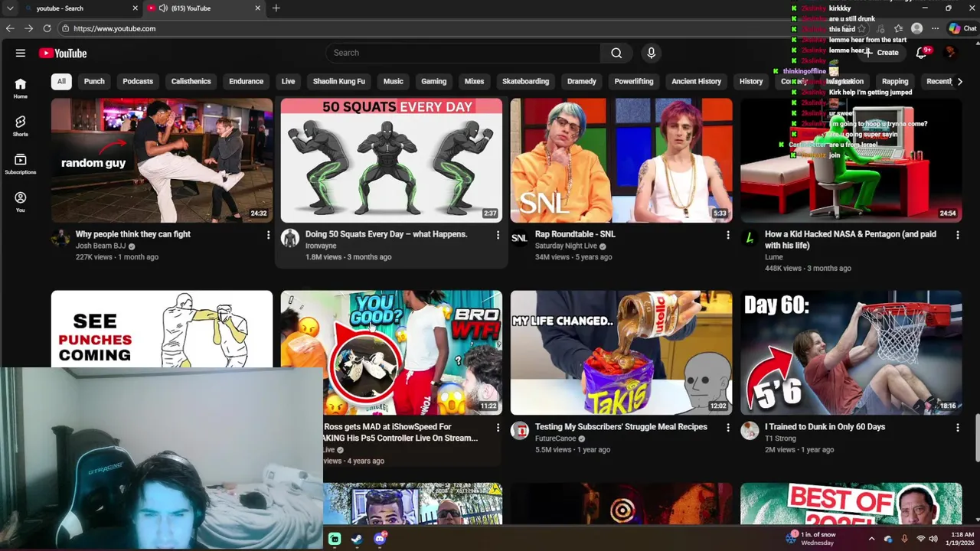Open options for I Trained to Dunk video
The height and width of the screenshot is (551, 980).
click(x=957, y=428)
